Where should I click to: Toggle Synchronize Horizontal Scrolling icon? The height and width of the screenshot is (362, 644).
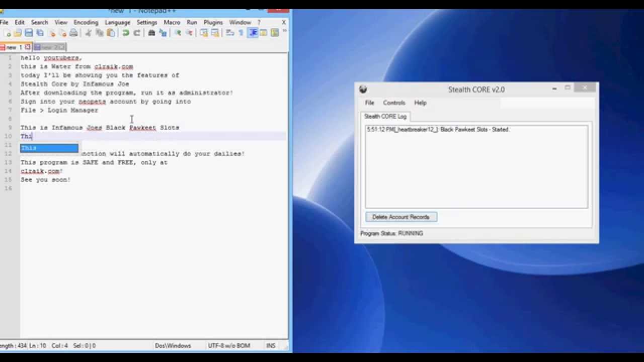(215, 33)
